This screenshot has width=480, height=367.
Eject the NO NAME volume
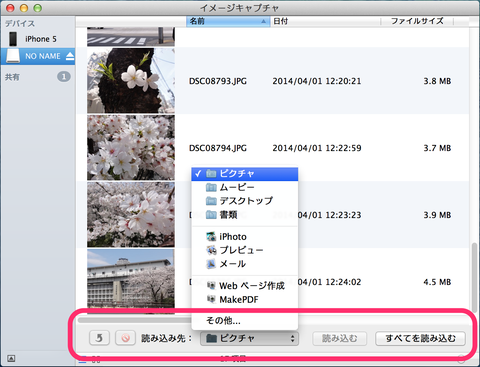[70, 56]
